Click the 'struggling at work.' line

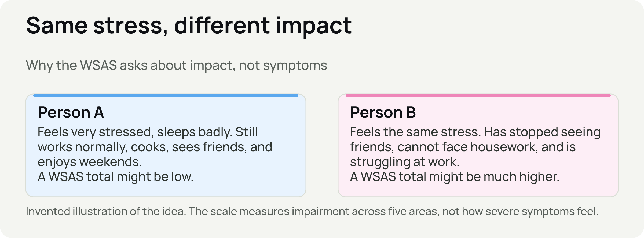pos(405,162)
